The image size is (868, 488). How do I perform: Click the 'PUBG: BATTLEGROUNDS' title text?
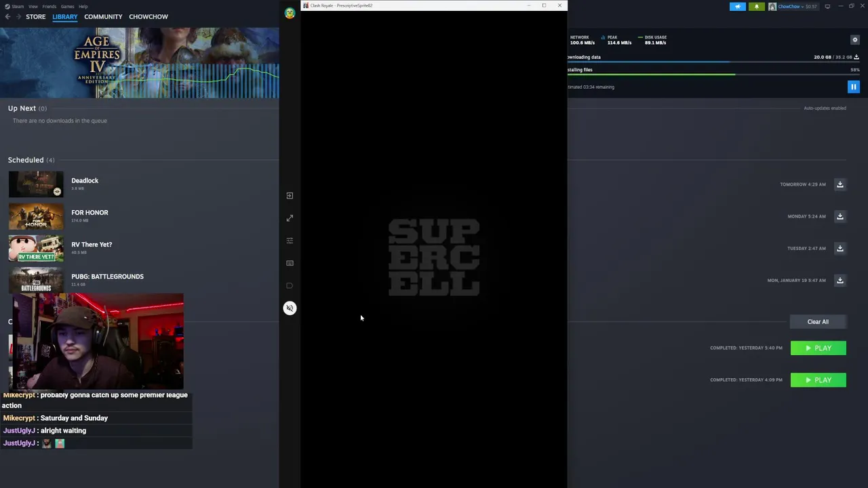(x=107, y=277)
